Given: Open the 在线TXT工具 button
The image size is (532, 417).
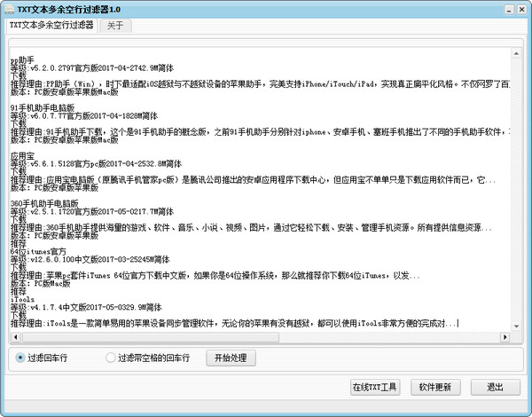Looking at the screenshot, I should [375, 387].
